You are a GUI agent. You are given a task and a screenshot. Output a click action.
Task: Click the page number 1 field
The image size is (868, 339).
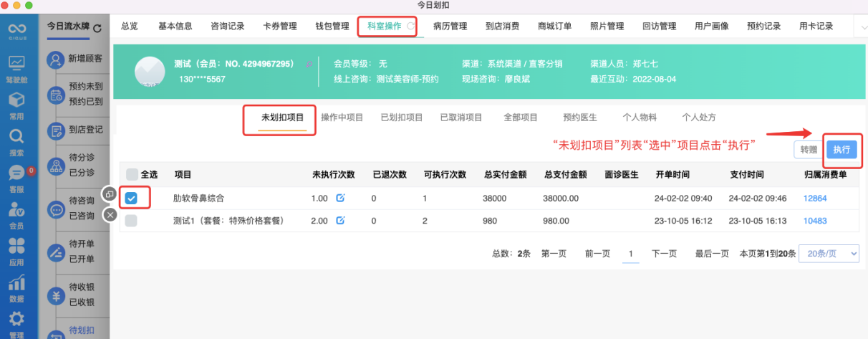pos(631,254)
